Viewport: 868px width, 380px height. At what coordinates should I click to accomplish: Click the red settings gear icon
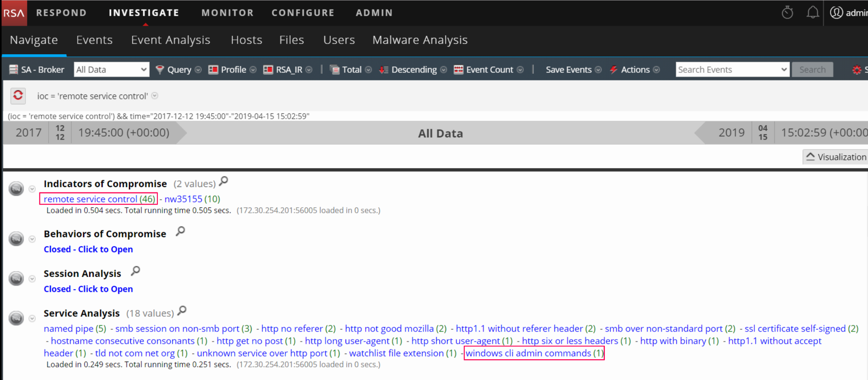pos(856,70)
